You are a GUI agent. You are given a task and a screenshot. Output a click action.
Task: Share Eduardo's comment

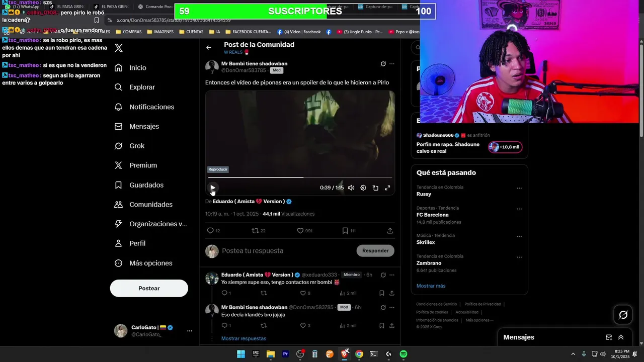pyautogui.click(x=391, y=293)
